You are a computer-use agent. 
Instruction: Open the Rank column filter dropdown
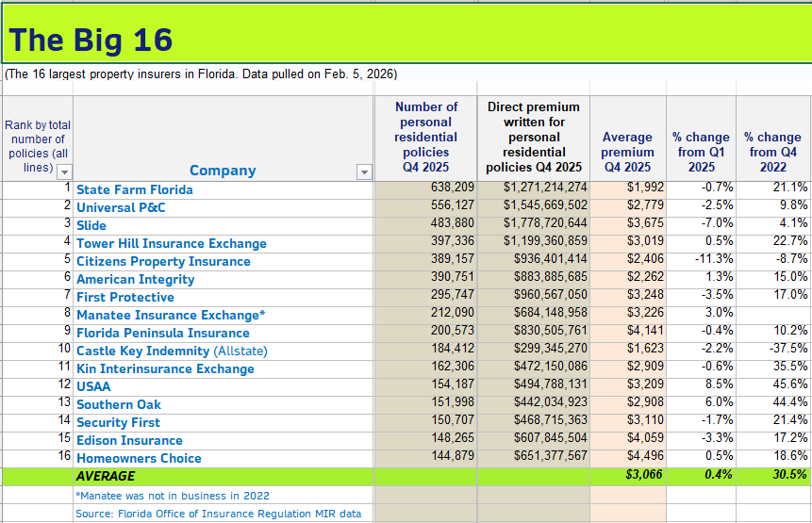tap(64, 172)
